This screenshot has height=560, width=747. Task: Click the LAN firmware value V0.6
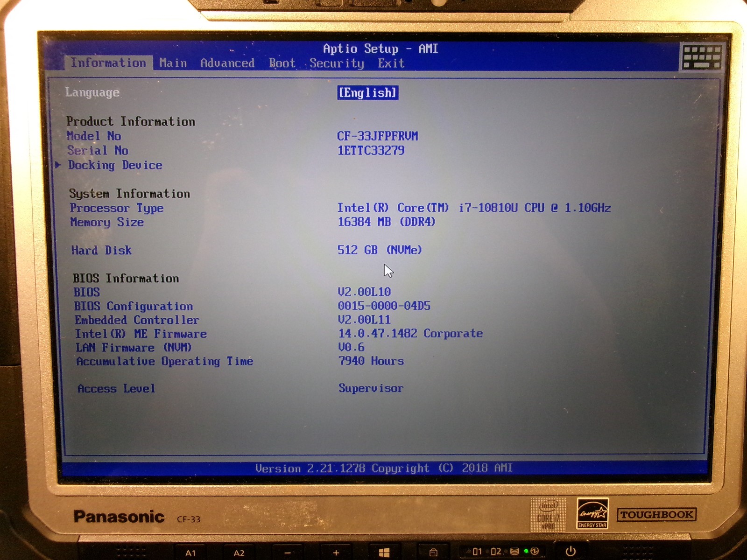(352, 347)
